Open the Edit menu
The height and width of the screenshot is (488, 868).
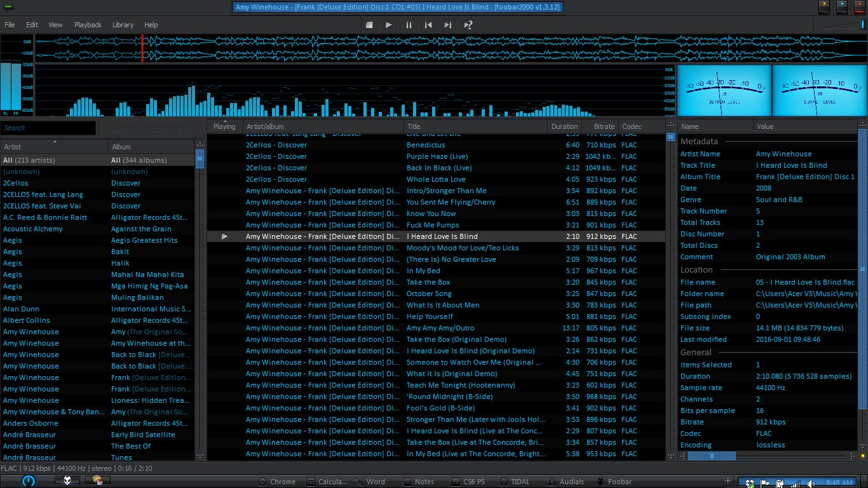click(x=32, y=25)
